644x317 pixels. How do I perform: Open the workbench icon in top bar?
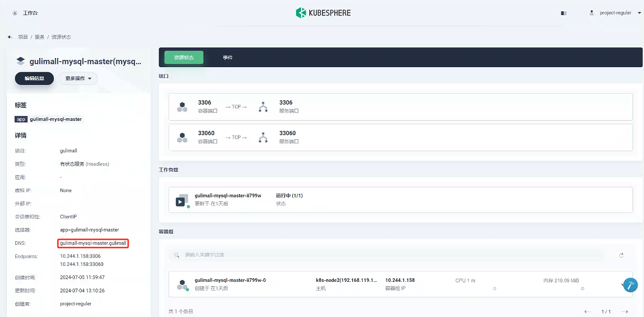tap(15, 13)
